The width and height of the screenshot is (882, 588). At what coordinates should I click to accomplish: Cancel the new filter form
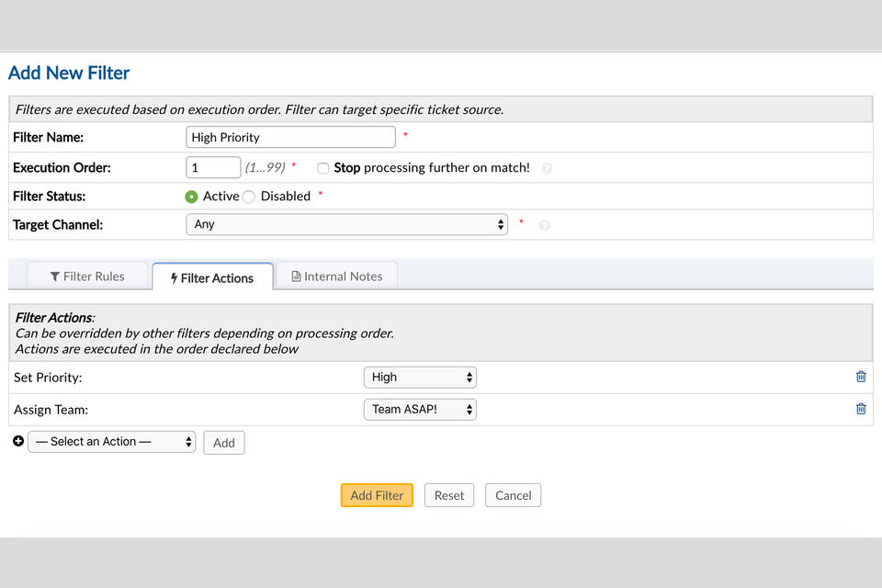[513, 495]
